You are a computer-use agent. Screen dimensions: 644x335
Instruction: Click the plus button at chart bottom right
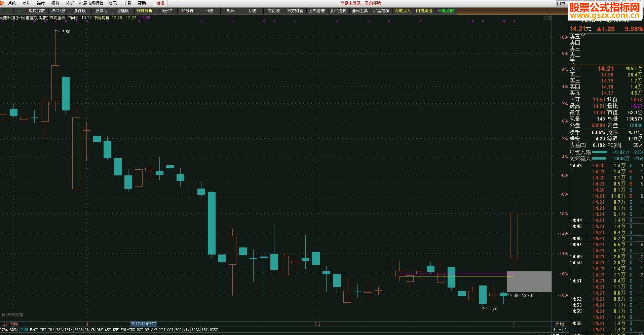point(554,330)
